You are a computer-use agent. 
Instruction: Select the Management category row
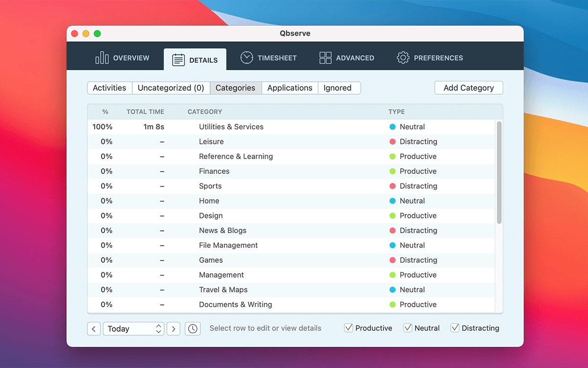coord(292,275)
